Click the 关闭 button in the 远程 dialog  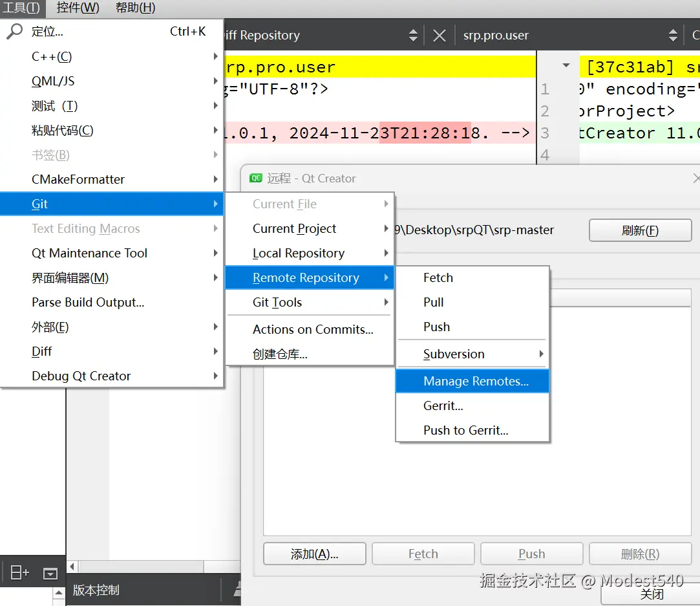click(x=652, y=594)
